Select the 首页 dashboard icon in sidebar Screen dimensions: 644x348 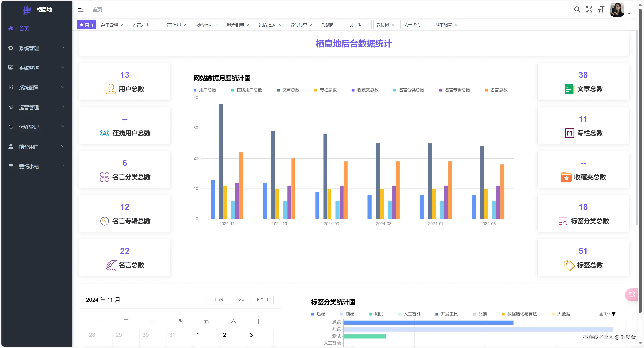[x=11, y=29]
